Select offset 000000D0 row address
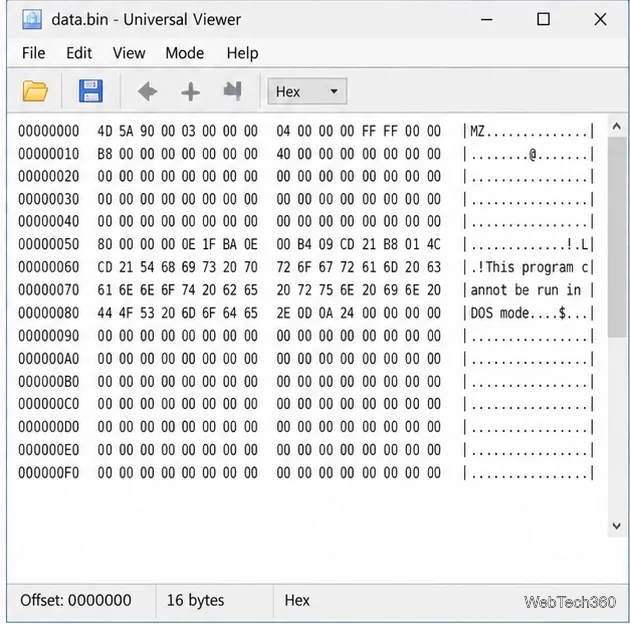630x624 pixels. tap(49, 427)
